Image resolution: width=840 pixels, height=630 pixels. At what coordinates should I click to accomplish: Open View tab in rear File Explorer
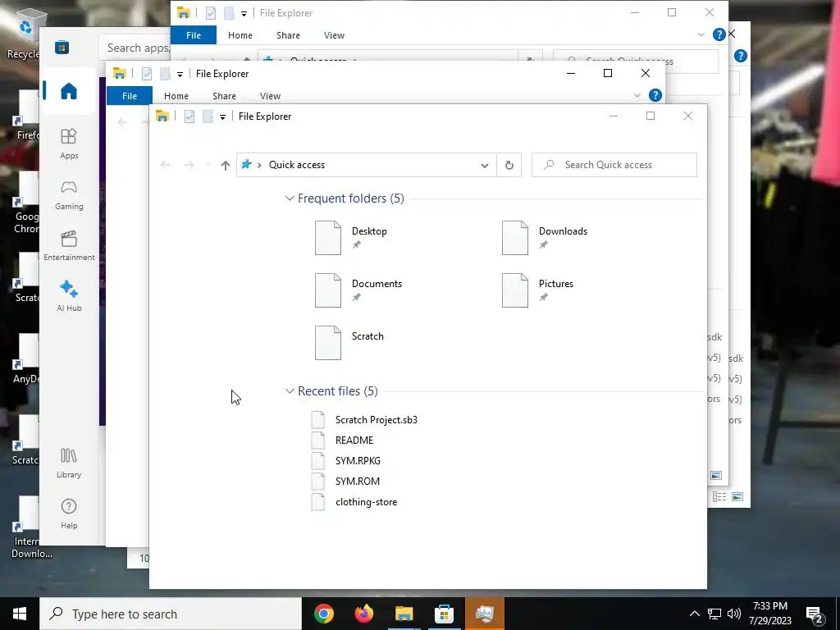coord(335,34)
